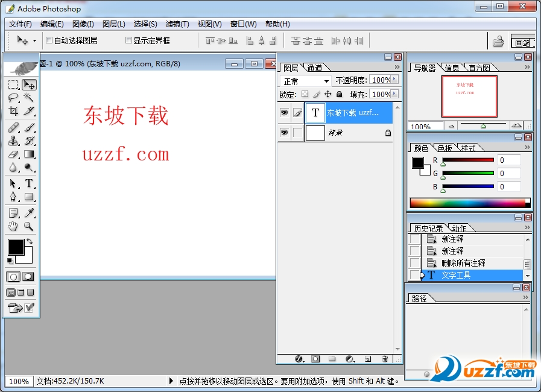The width and height of the screenshot is (541, 392).
Task: Toggle lock all padlock icon
Action: click(340, 94)
